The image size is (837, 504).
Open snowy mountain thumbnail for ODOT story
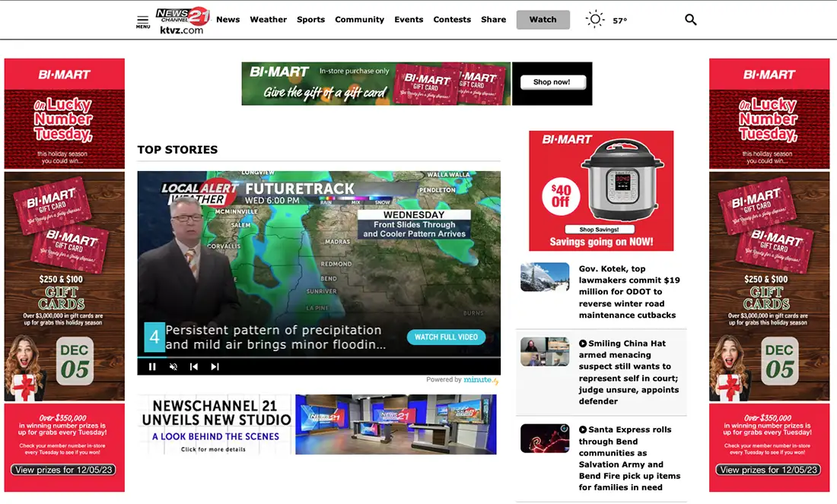[x=545, y=277]
